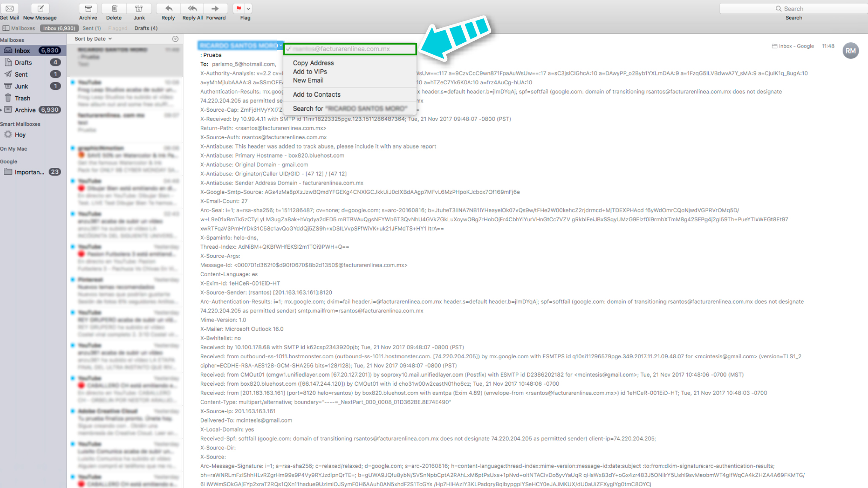Screen dimensions: 868x488
Task: Forward the current email
Action: point(216,8)
